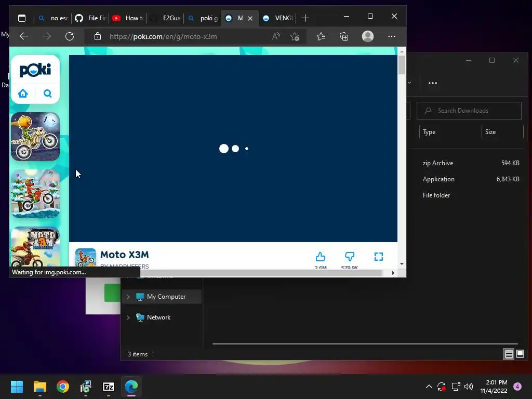Screen dimensions: 532x399
Task: Click vertical scrollbar down arrow in Edge
Action: tap(402, 263)
